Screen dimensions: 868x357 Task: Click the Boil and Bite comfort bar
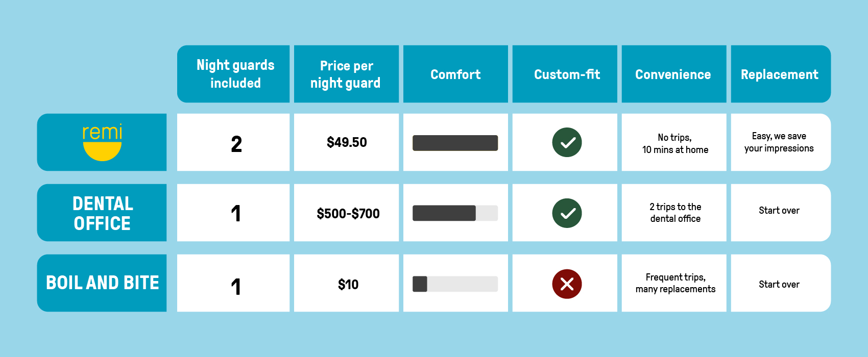pos(455,284)
